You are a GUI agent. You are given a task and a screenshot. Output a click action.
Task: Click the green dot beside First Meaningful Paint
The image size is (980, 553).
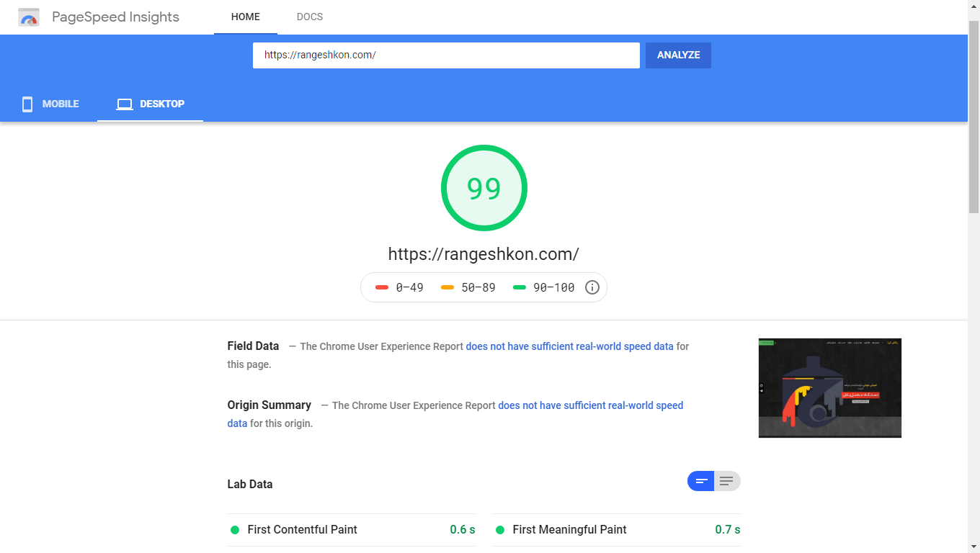500,530
